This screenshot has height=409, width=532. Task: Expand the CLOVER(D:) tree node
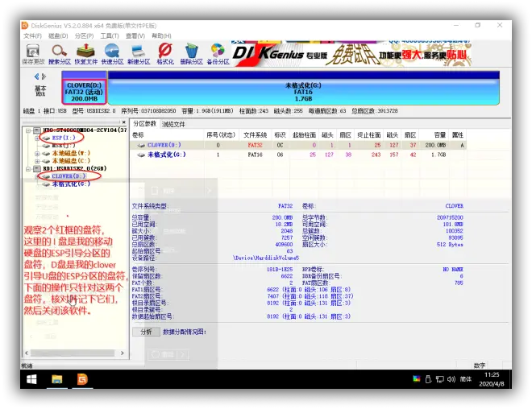point(36,176)
